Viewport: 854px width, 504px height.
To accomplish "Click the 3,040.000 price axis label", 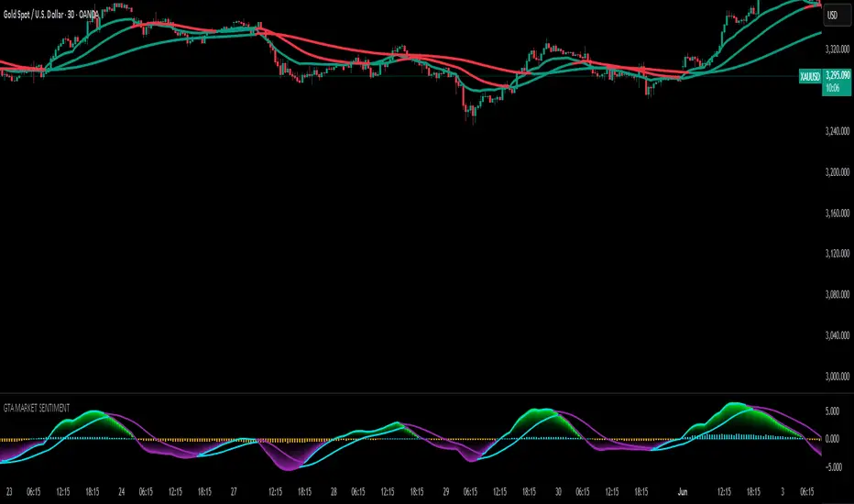I will tap(838, 335).
